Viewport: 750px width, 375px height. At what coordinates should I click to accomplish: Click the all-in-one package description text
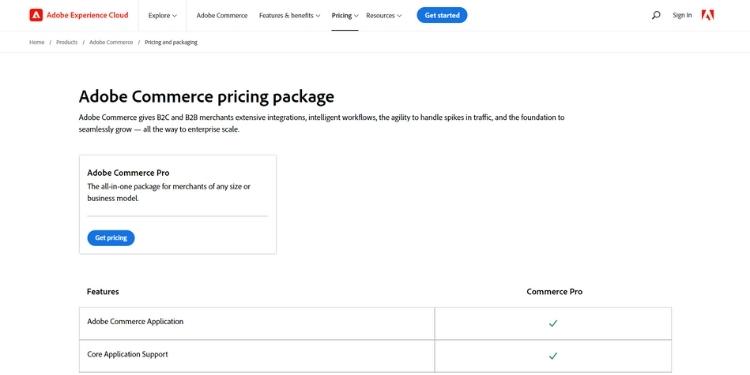tap(168, 192)
